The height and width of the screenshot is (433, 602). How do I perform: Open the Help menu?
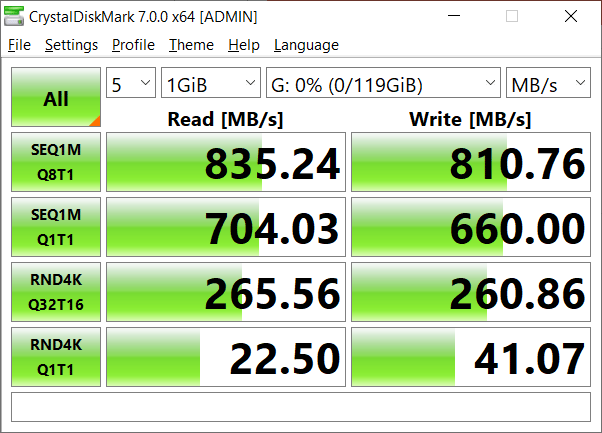coord(244,45)
